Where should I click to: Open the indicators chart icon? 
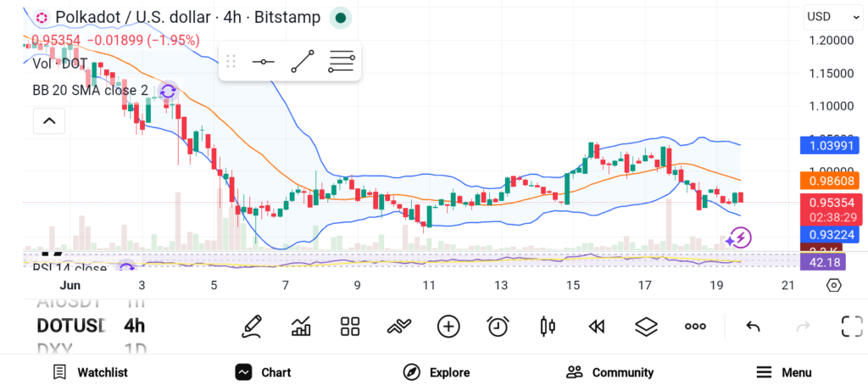(x=301, y=327)
